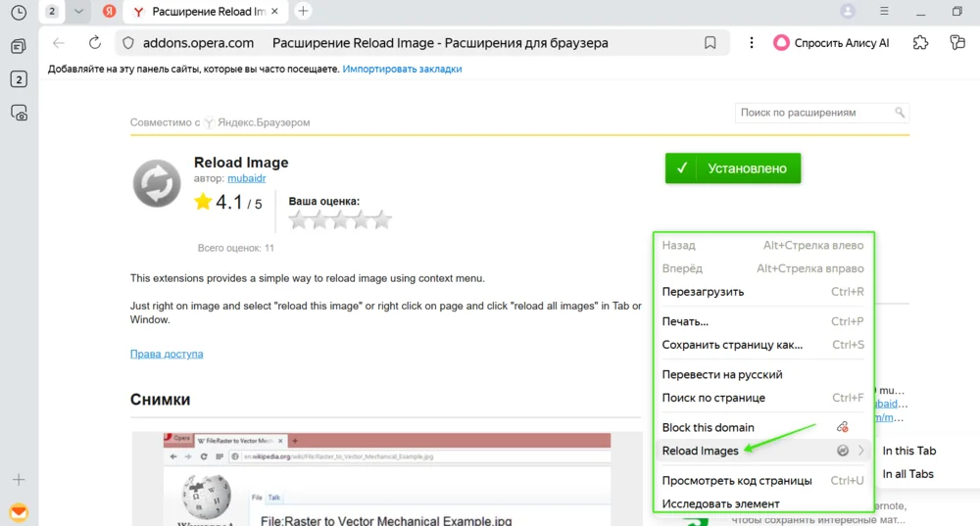Open a new tab with plus button
980x526 pixels.
click(303, 11)
